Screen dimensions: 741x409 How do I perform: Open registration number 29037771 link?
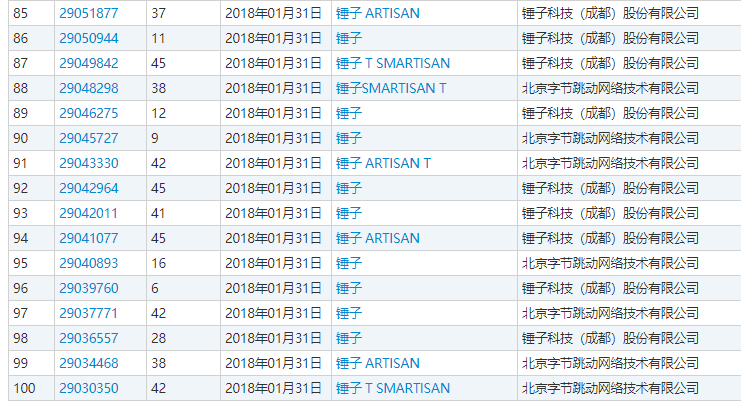click(x=88, y=313)
